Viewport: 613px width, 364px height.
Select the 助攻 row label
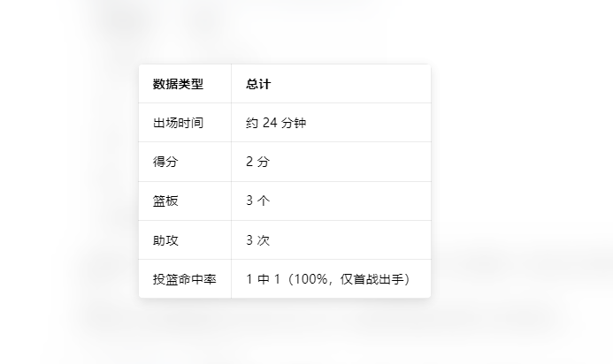point(165,239)
